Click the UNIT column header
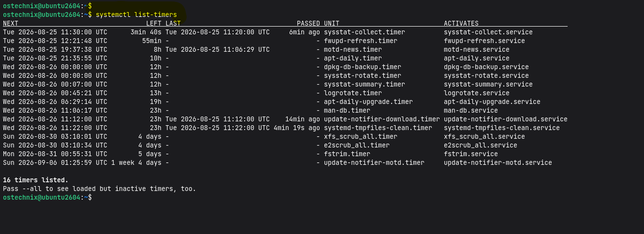 [332, 23]
